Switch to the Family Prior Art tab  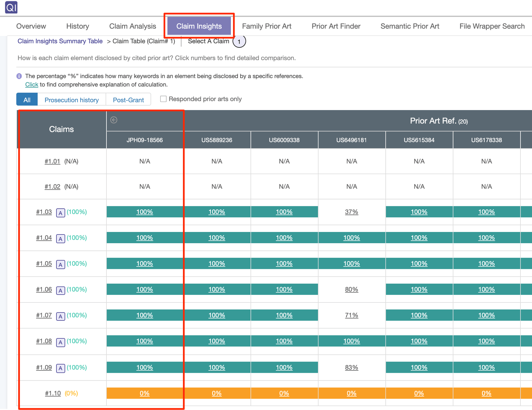tap(266, 26)
